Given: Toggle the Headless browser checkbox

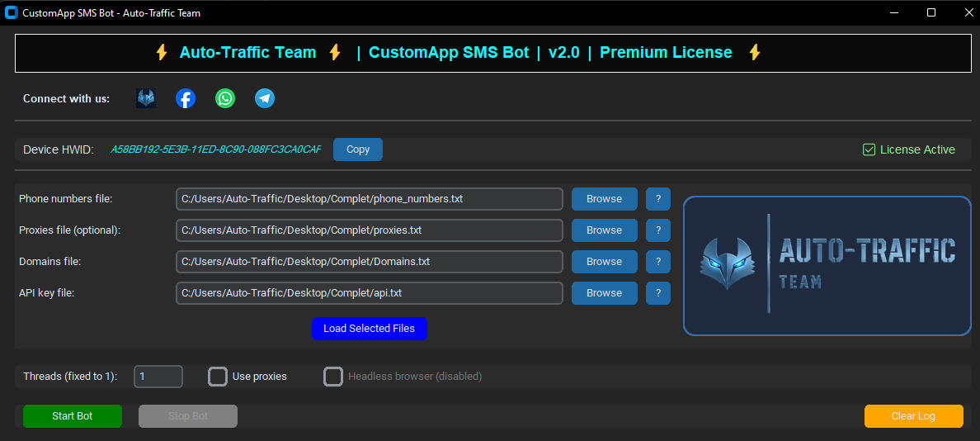Looking at the screenshot, I should pos(333,377).
